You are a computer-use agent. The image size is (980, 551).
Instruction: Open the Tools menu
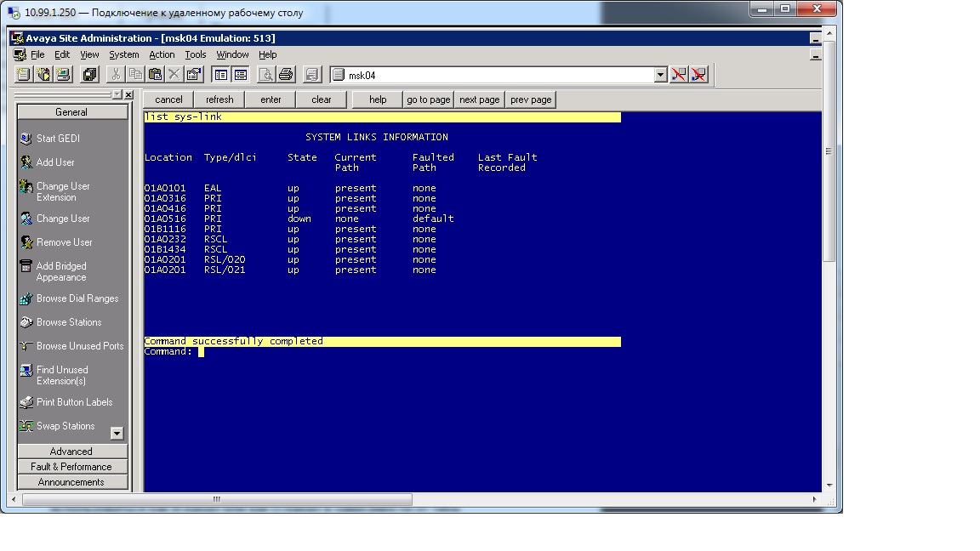pyautogui.click(x=196, y=55)
